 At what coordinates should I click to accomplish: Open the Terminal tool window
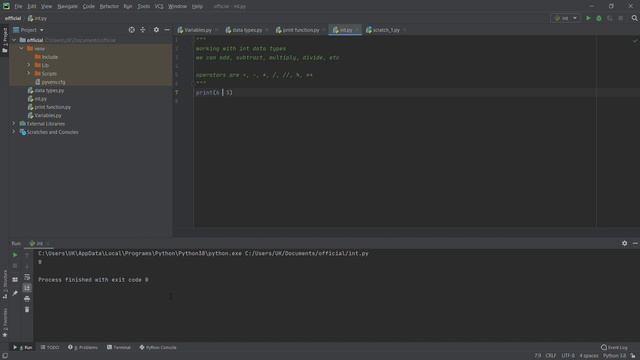[x=119, y=347]
